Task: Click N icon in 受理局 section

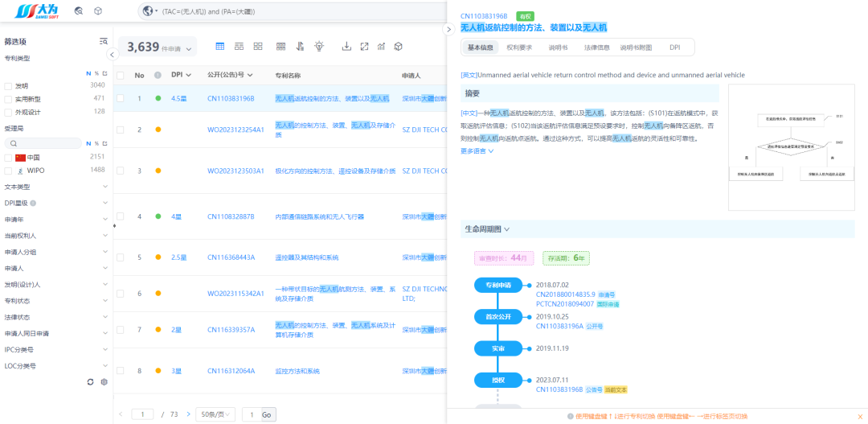Action: point(88,143)
